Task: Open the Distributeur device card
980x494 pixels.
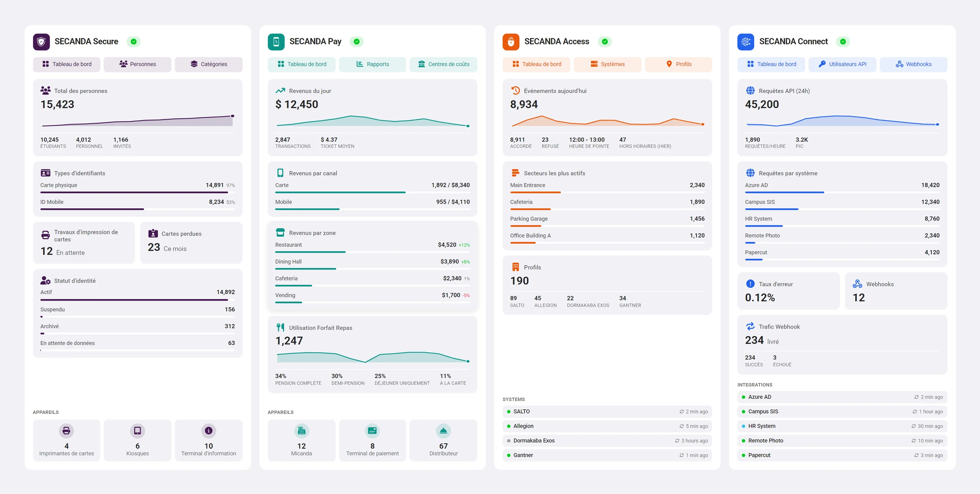Action: 443,440
